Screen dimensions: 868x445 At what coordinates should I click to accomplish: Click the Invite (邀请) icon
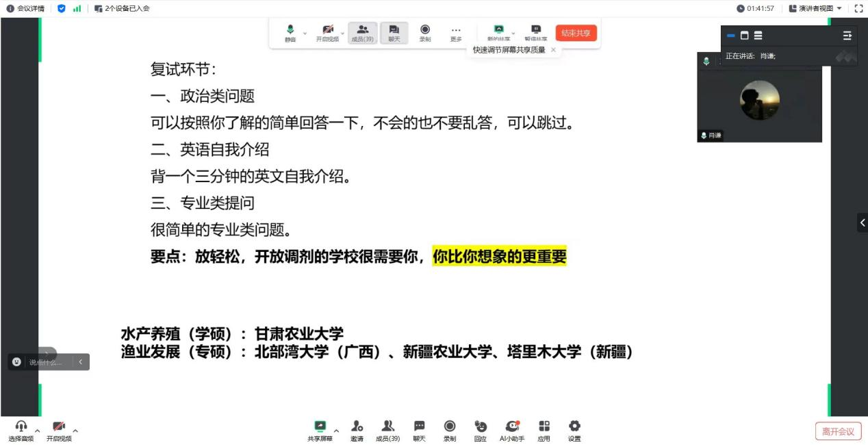pos(357,429)
